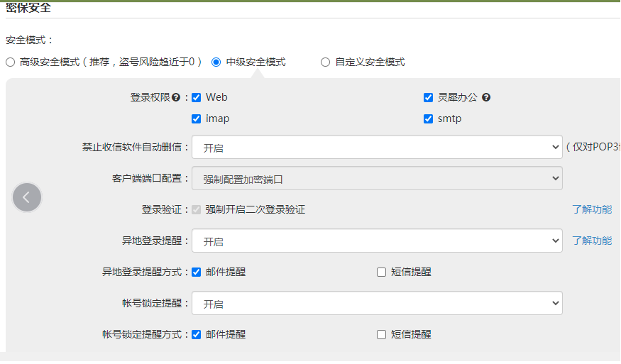
Task: Open the 客户端端口配置 dropdown
Action: [377, 179]
